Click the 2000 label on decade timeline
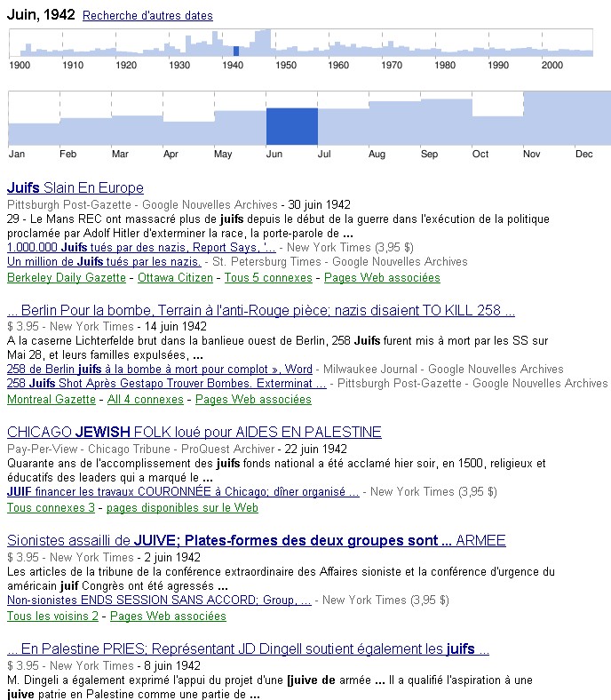 coord(552,65)
